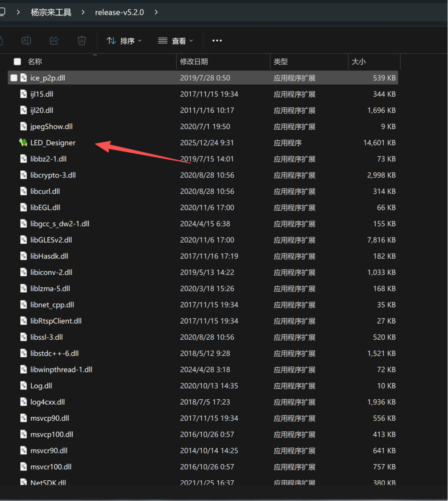Viewport: 448px width, 501px height.
Task: Sort by the 大小 column header
Action: click(359, 62)
